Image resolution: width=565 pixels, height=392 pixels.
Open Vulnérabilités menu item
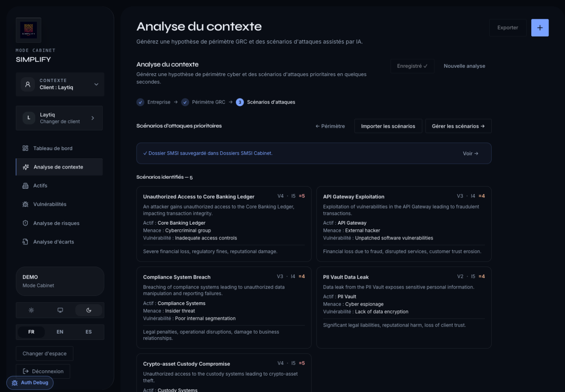coord(59,204)
